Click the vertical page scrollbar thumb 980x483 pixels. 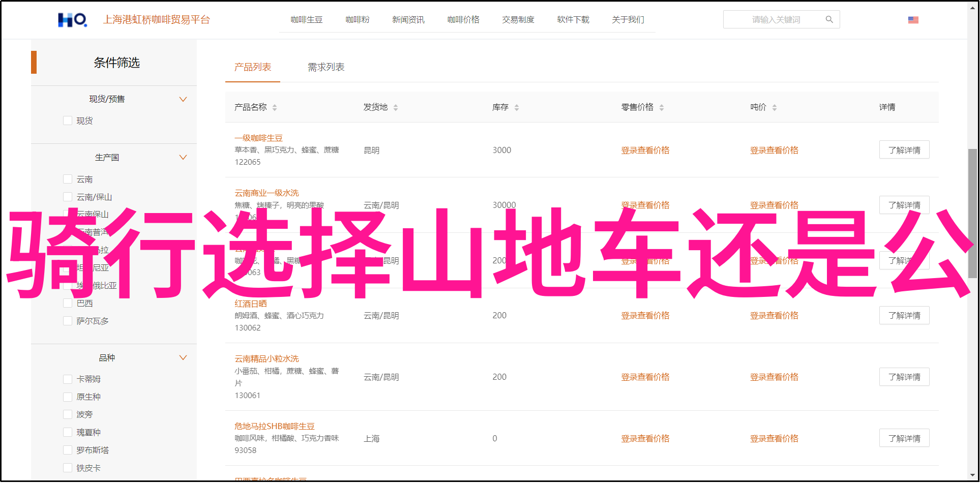972,213
